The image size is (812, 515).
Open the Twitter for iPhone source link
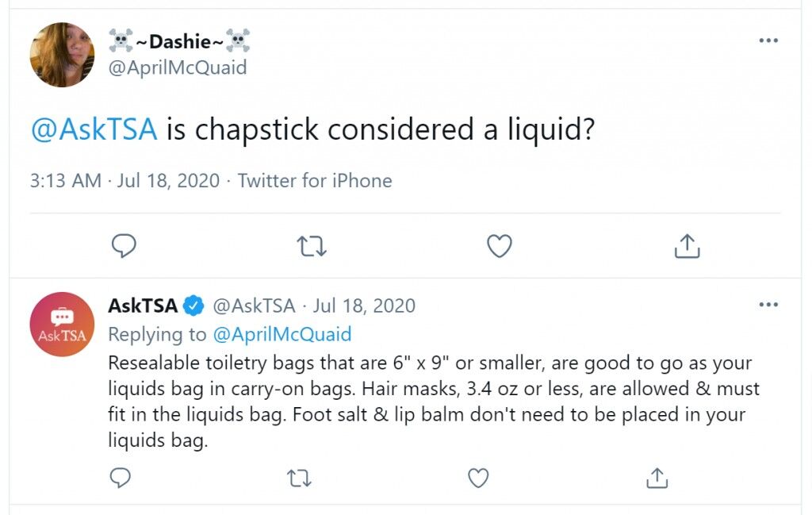[x=315, y=181]
